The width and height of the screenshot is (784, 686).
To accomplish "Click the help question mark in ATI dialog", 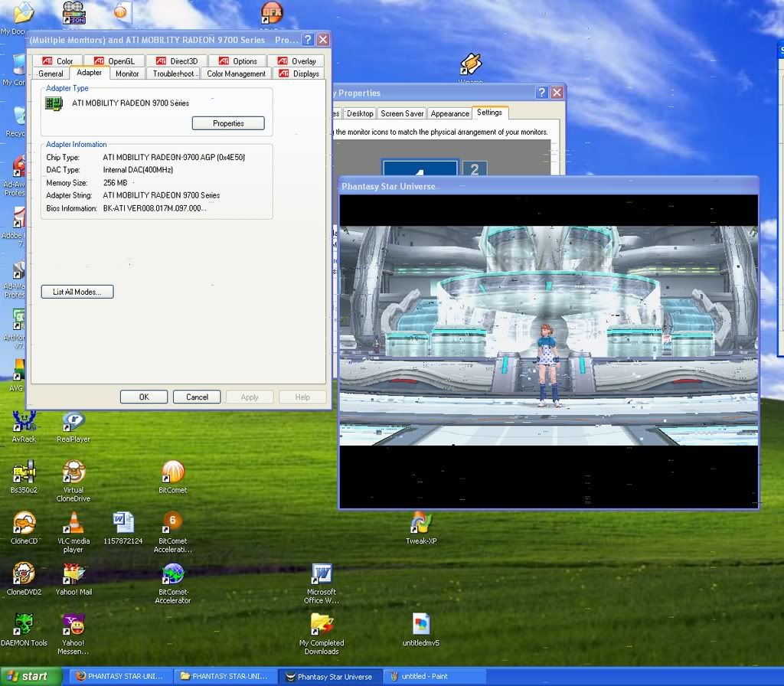I will 309,40.
